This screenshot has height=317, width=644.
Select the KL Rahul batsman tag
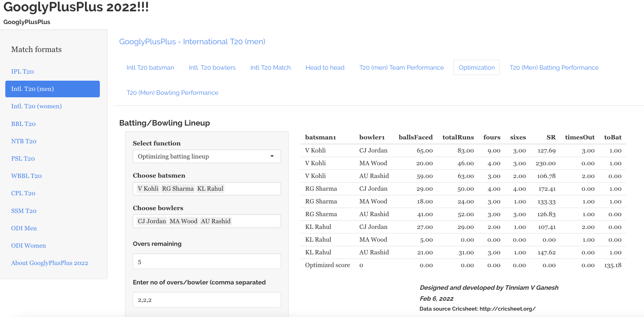click(x=210, y=189)
